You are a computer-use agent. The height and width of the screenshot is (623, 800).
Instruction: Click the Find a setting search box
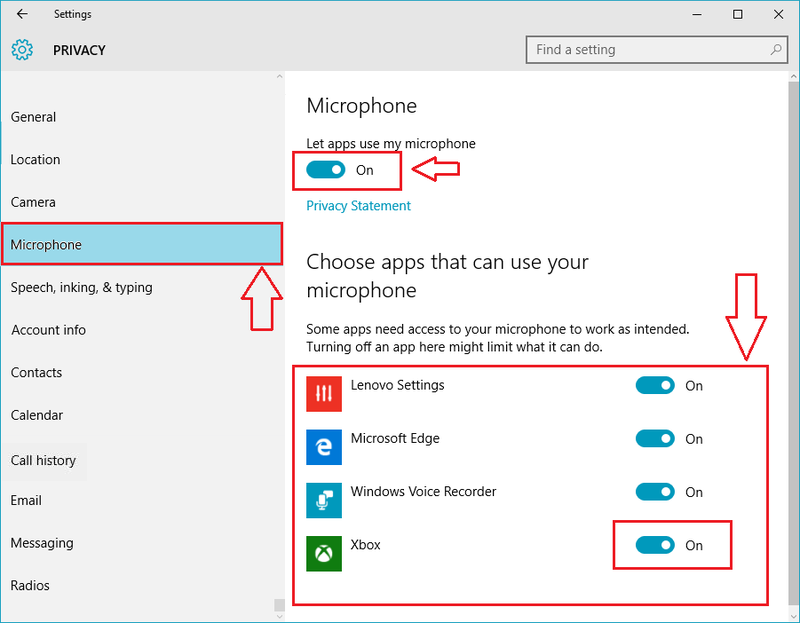[x=657, y=49]
